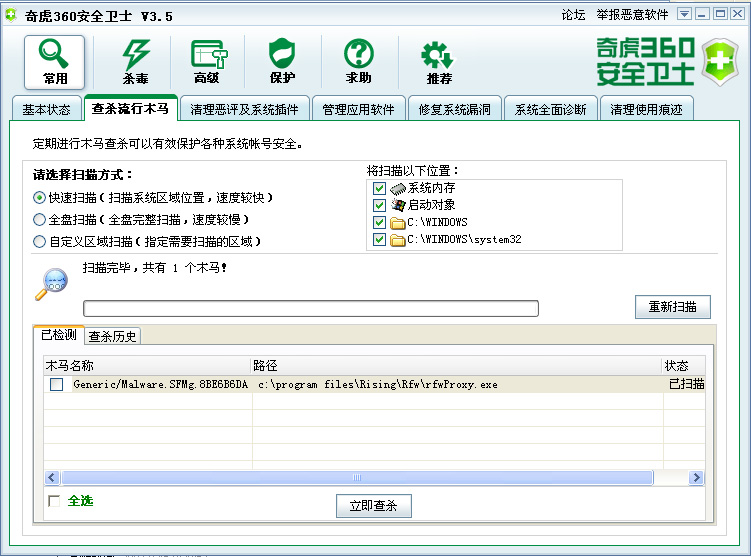Viewport: 751px width, 557px height.
Task: Open the 论坛 forum link
Action: [573, 15]
